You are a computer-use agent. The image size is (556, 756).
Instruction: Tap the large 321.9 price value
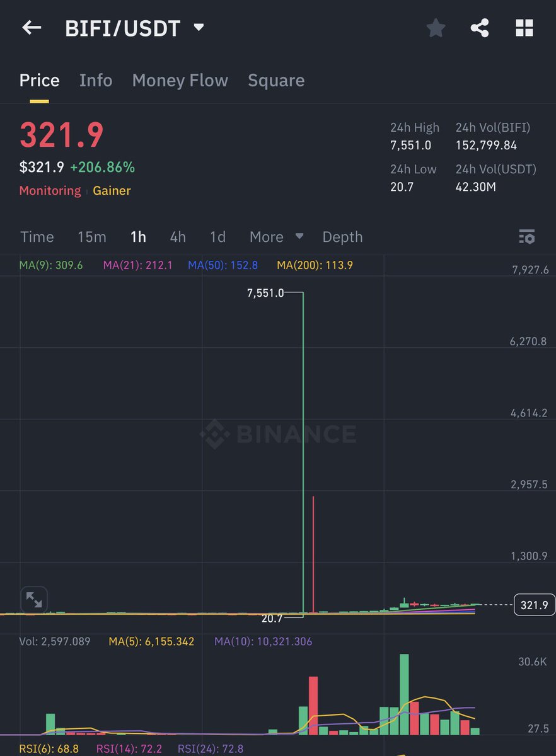pyautogui.click(x=62, y=135)
